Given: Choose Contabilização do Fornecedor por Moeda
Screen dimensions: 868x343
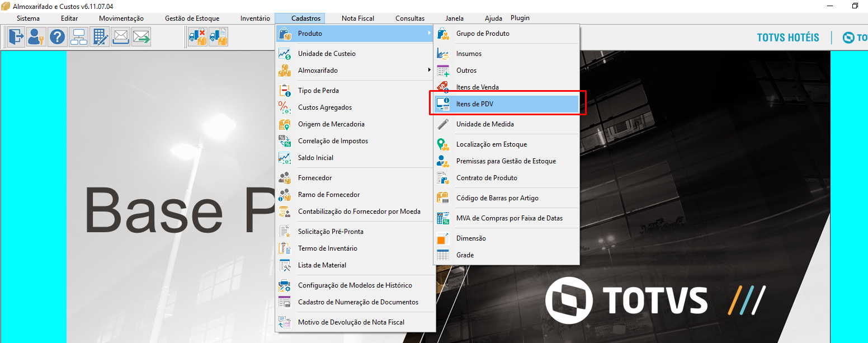Looking at the screenshot, I should click(355, 212).
